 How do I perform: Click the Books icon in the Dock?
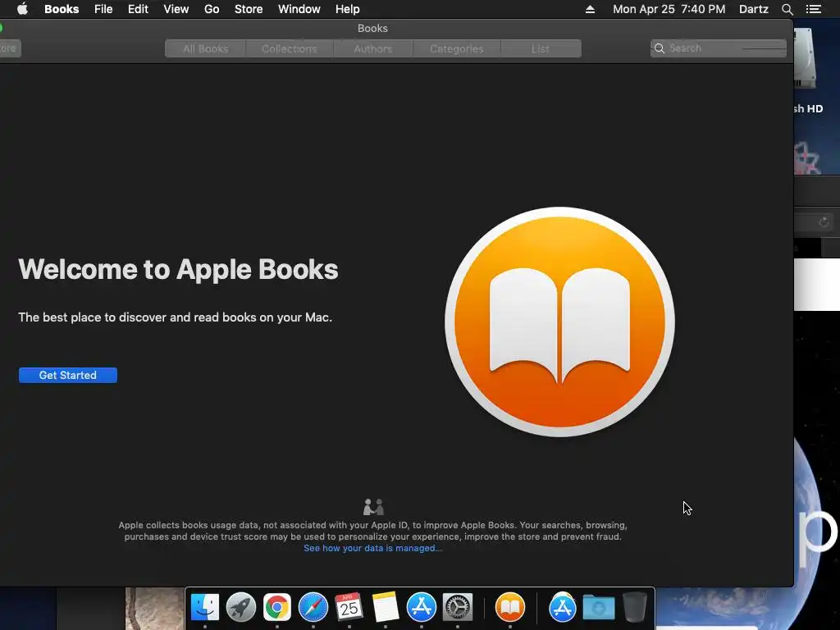coord(510,607)
